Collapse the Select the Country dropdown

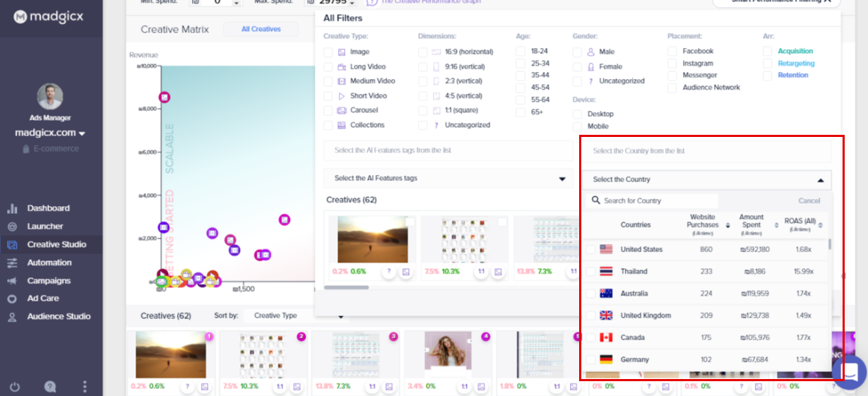click(706, 180)
